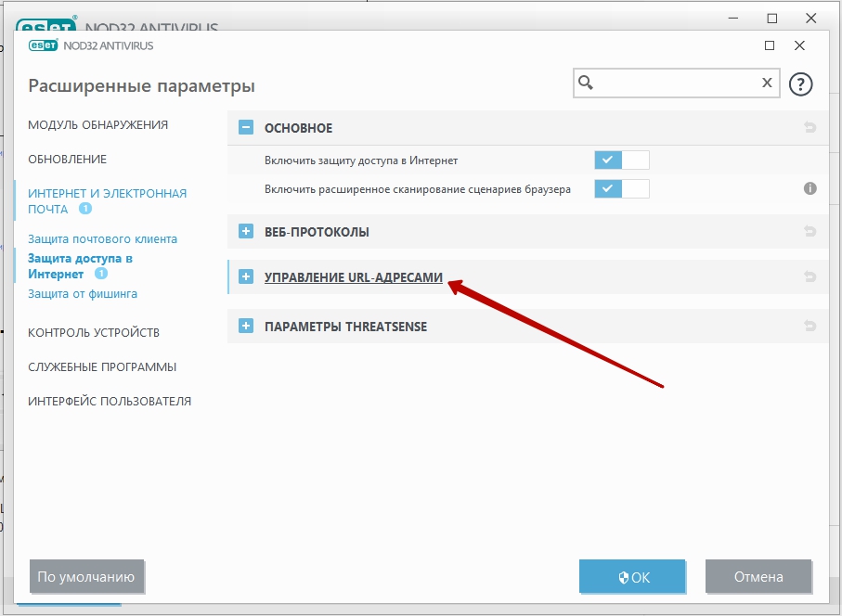
Task: Reset Управление URL-адресами with revert arrow
Action: 810,276
